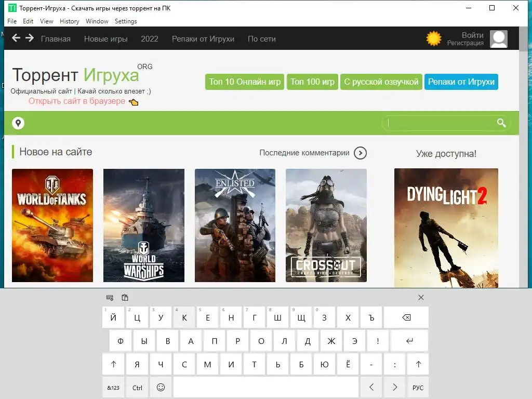The width and height of the screenshot is (532, 399).
Task: Switch keyboard language with РУС key
Action: [418, 388]
